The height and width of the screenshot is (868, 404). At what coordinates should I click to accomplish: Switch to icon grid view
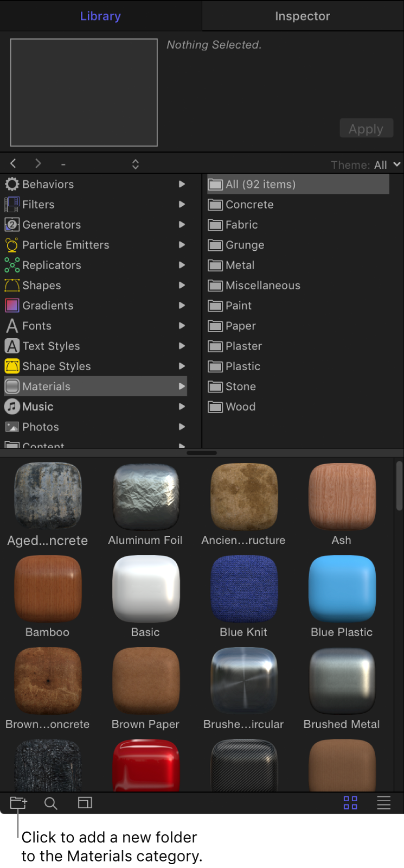(350, 803)
